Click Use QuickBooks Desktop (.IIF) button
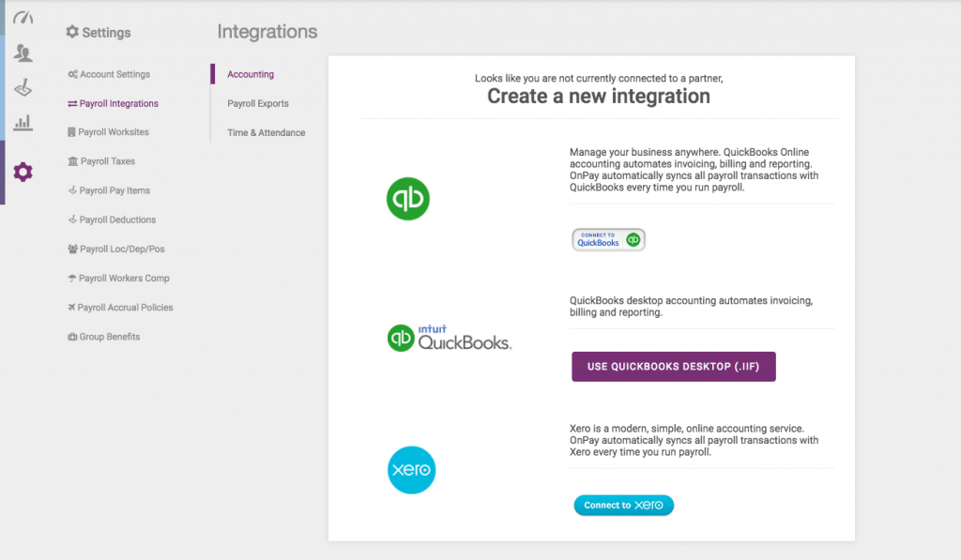The width and height of the screenshot is (961, 560). click(x=674, y=367)
